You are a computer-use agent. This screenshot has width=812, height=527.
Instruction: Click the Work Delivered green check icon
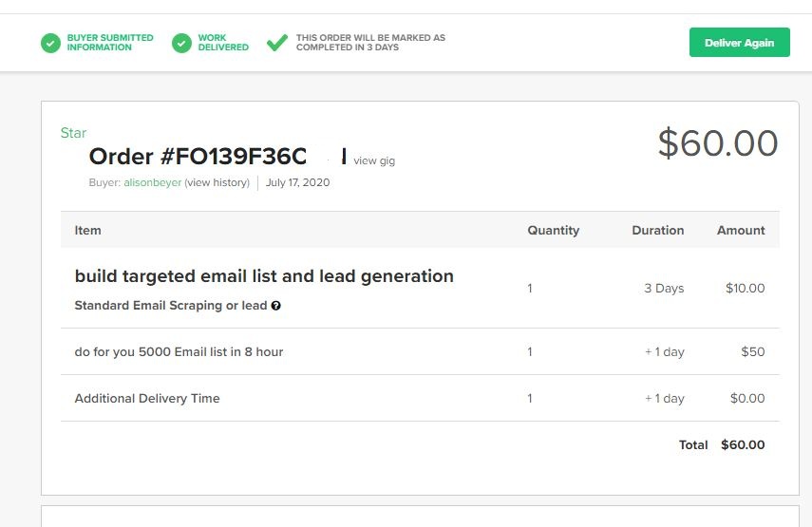tap(181, 43)
